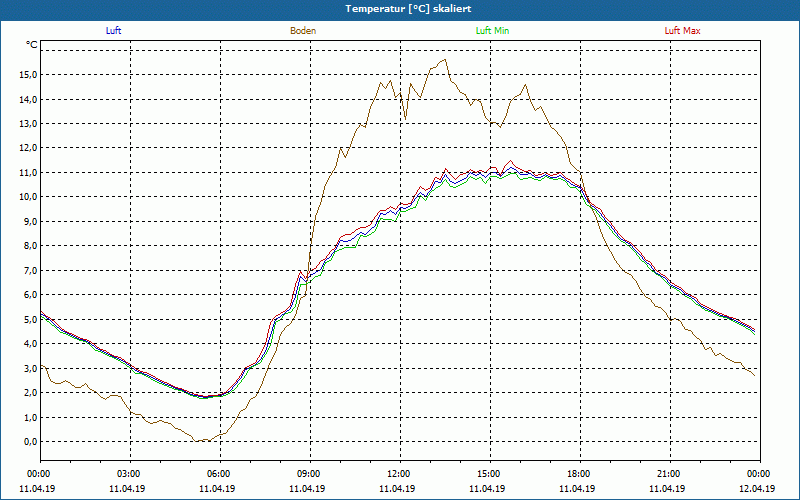Click the '15:00' time axis label
The width and height of the screenshot is (800, 500).
pyautogui.click(x=490, y=474)
